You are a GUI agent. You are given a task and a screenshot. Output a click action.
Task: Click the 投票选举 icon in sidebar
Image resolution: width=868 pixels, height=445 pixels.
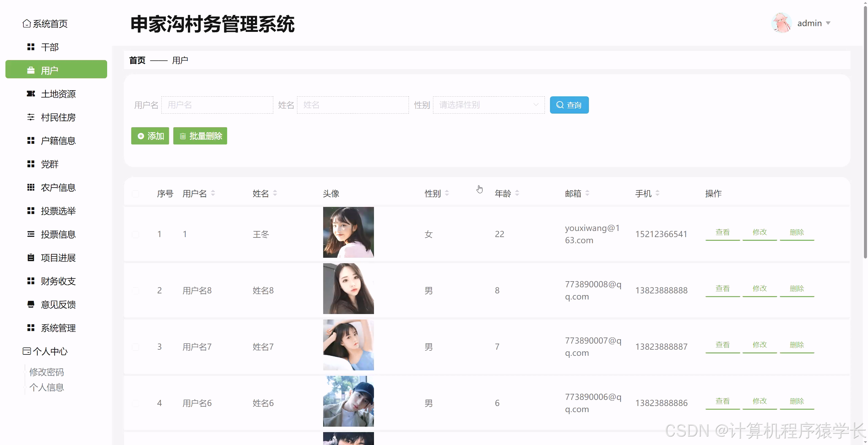[31, 211]
